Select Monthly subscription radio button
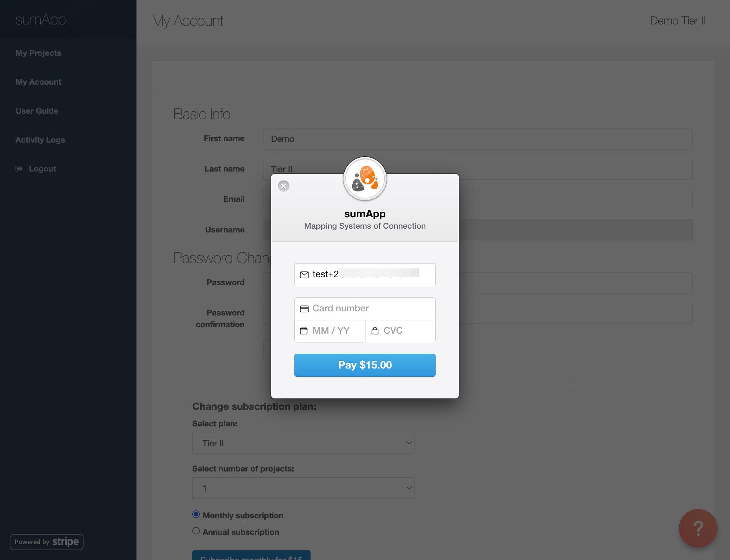The image size is (730, 560). coord(196,514)
